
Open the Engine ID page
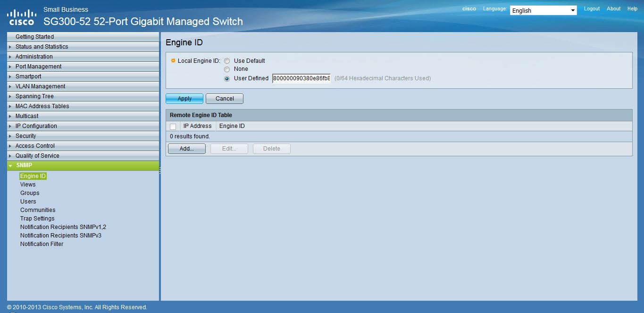[33, 176]
